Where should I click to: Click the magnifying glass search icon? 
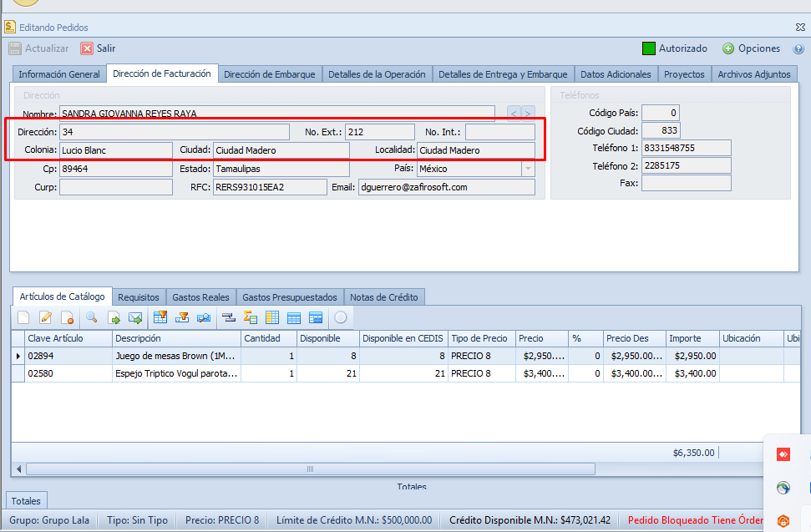[92, 317]
